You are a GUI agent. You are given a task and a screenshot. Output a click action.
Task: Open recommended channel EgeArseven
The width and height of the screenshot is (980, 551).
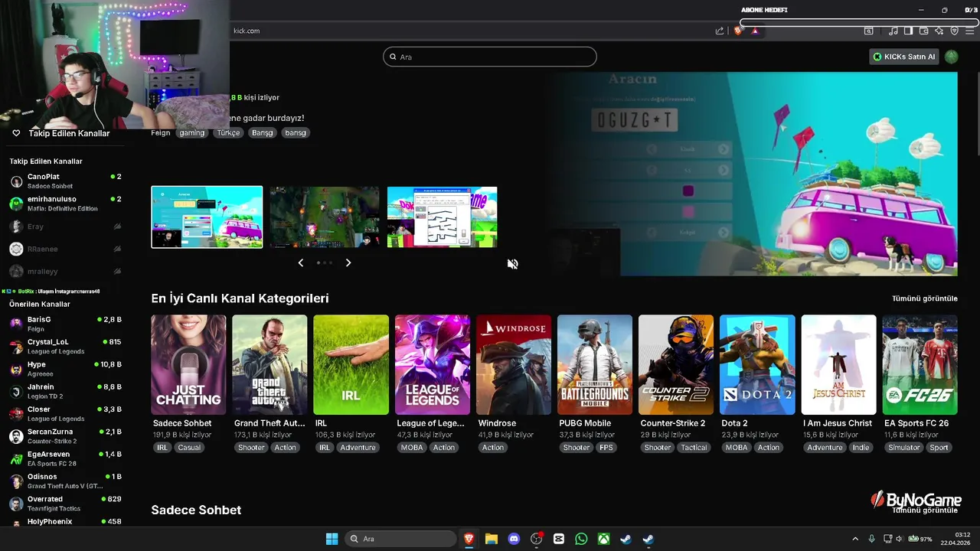[65, 458]
